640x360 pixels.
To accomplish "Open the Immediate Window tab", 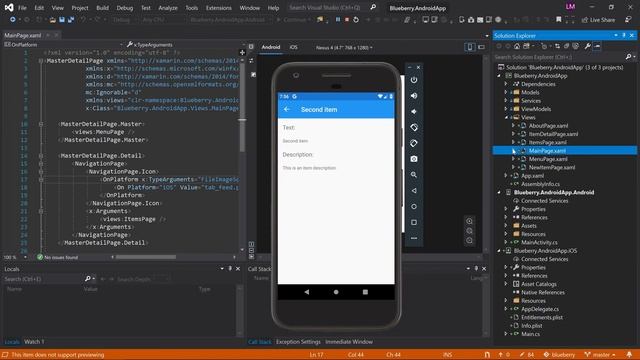I will pyautogui.click(x=349, y=342).
